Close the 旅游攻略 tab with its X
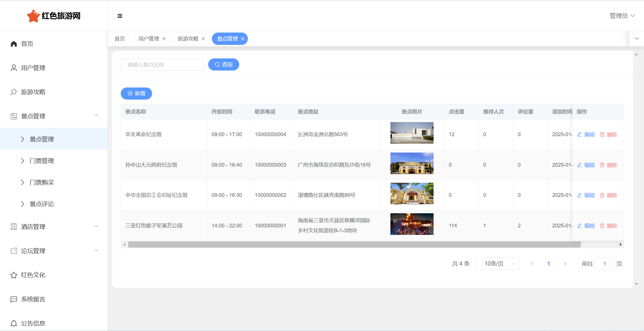The height and width of the screenshot is (331, 644). point(203,39)
